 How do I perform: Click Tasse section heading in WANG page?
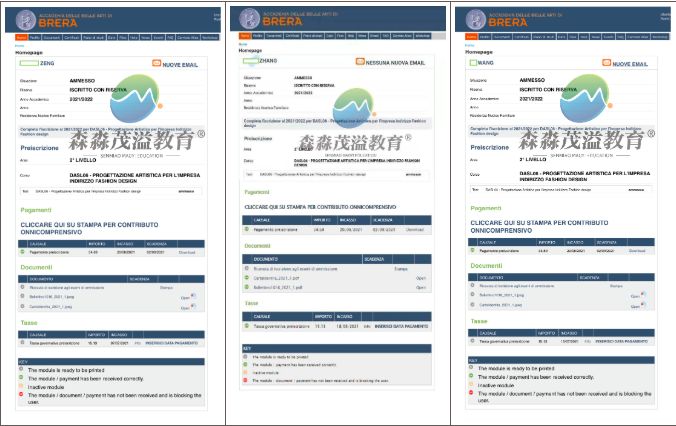479,321
